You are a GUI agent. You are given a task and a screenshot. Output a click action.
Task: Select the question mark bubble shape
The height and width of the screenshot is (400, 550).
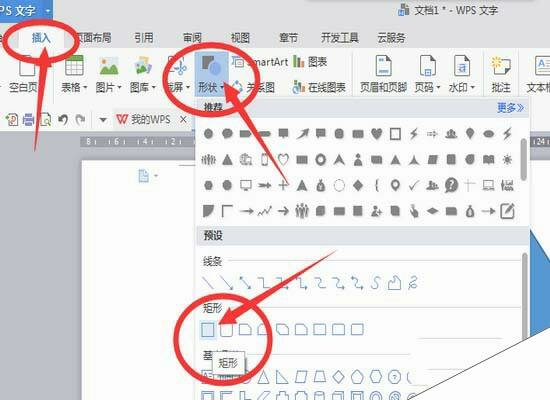pyautogui.click(x=451, y=185)
